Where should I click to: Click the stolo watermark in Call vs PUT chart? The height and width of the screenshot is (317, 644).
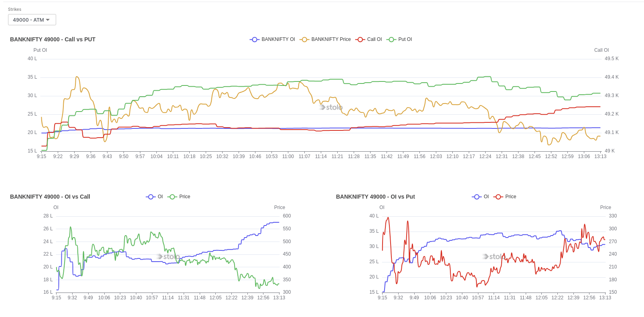pyautogui.click(x=331, y=107)
